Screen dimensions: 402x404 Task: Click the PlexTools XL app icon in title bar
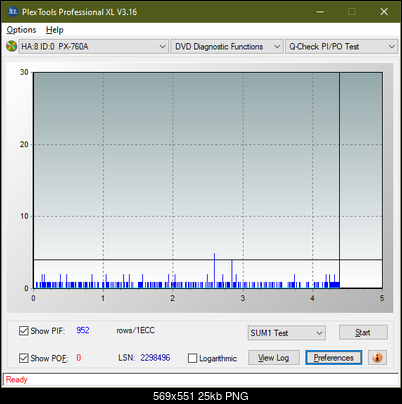pos(12,12)
